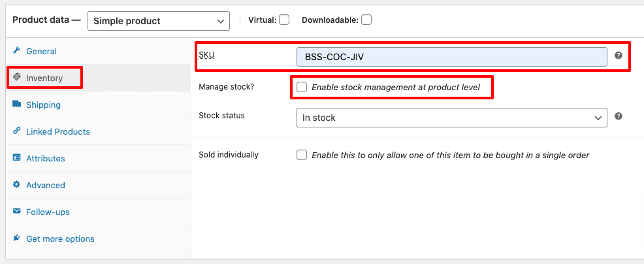Click into the SKU input field
This screenshot has height=264, width=644.
(x=452, y=57)
